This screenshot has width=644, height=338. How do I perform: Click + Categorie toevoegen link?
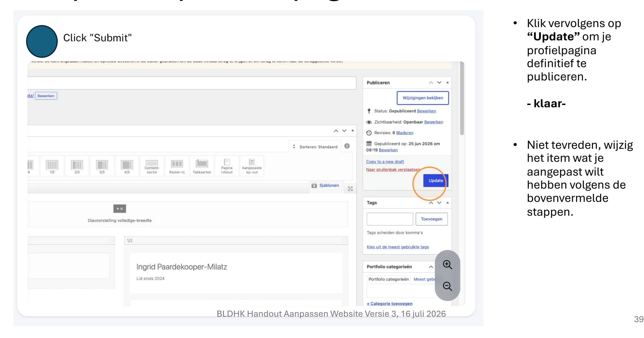pyautogui.click(x=389, y=303)
